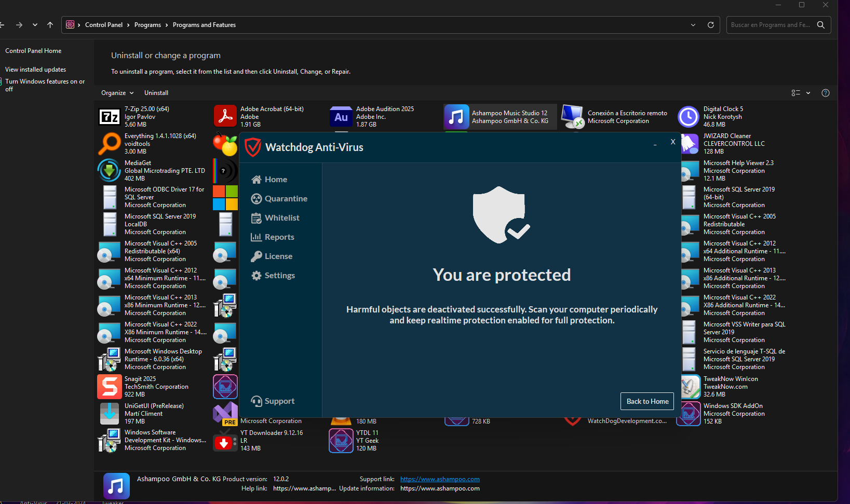Select Servicio de lenguaje T-SQL entry
850x504 pixels.
pyautogui.click(x=734, y=359)
